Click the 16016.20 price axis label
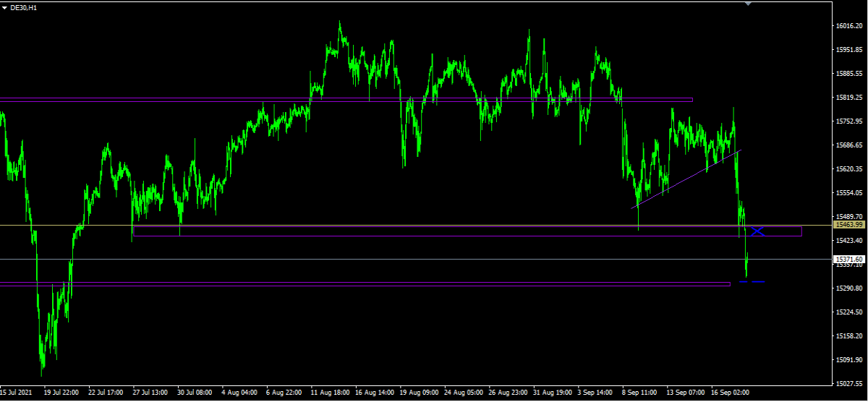The width and height of the screenshot is (868, 402). tap(849, 26)
